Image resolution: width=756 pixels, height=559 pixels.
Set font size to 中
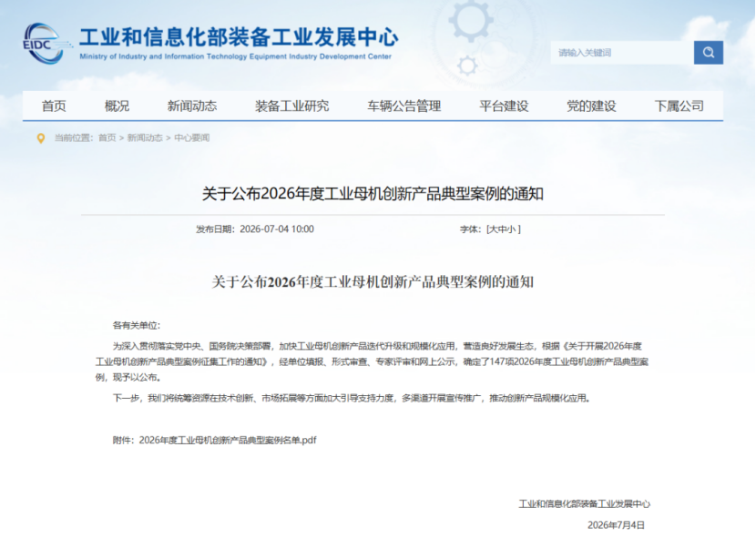503,229
